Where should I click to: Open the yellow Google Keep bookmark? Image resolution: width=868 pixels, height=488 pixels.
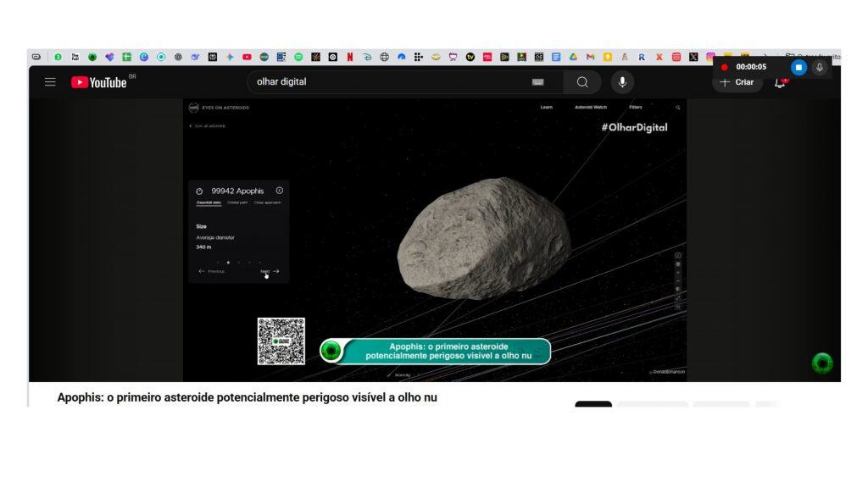[x=608, y=57]
